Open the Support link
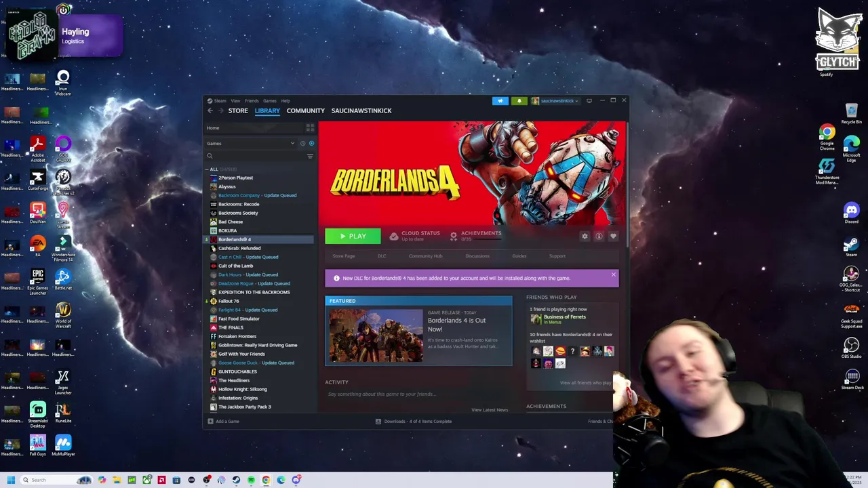 (557, 256)
